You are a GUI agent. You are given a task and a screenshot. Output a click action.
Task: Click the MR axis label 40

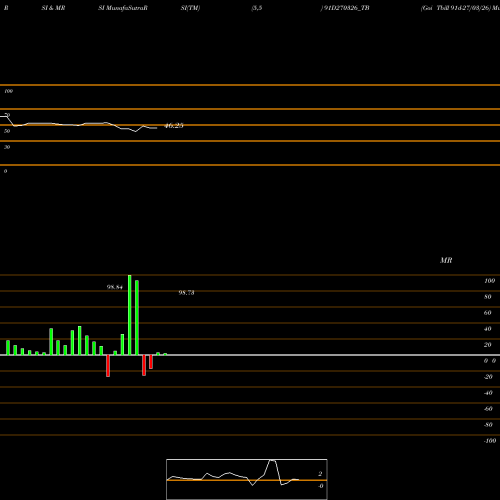click(488, 329)
